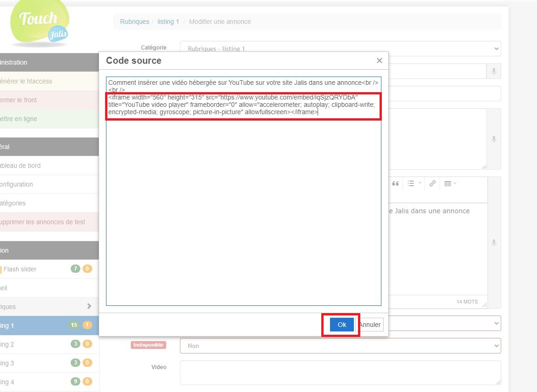
Task: Confirm with the Ok button
Action: pos(341,325)
